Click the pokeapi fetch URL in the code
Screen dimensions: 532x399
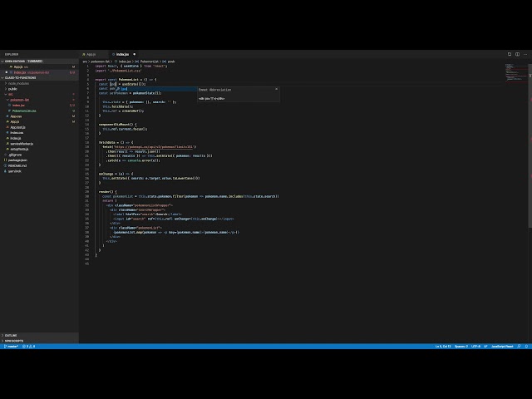(x=153, y=147)
